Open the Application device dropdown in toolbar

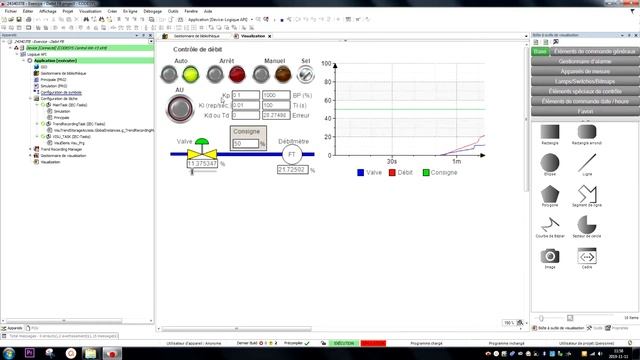tap(252, 19)
